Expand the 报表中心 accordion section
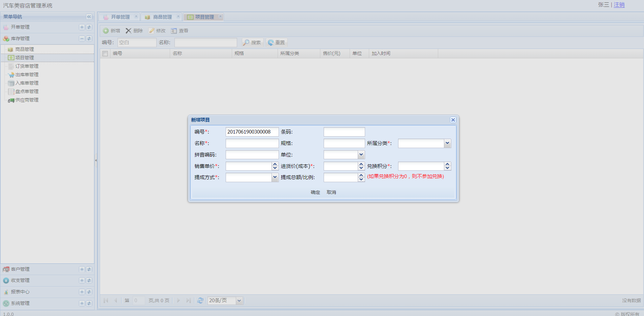Viewport: 644px width, 316px height. click(x=82, y=292)
